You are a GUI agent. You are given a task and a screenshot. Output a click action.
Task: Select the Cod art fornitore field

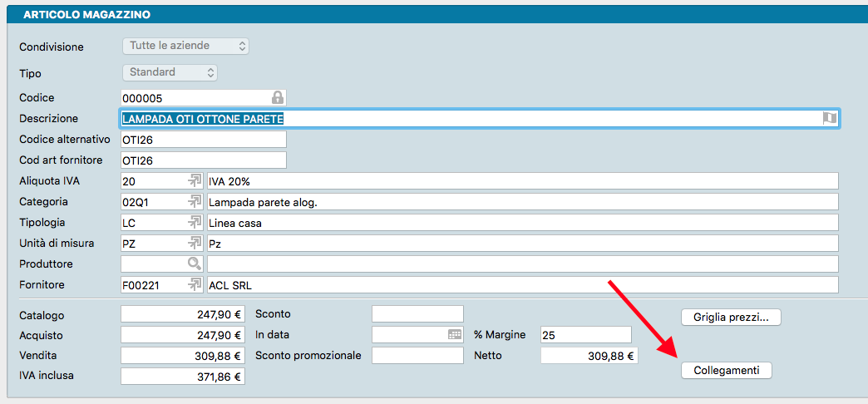[203, 160]
